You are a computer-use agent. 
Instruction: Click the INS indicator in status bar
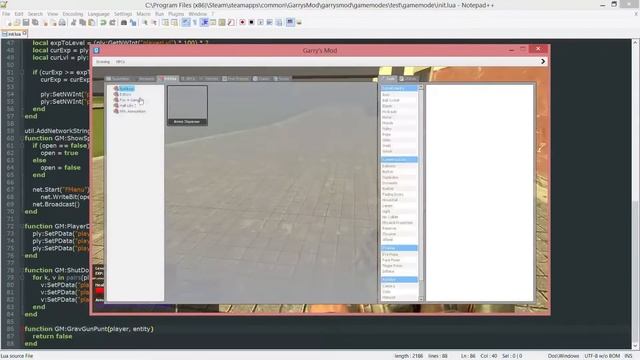(x=628, y=356)
